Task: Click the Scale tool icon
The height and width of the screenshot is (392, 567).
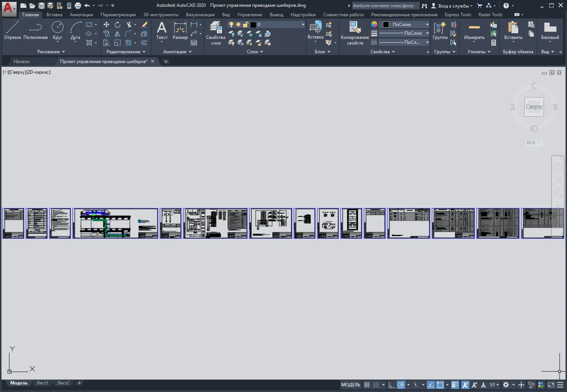Action: click(118, 43)
